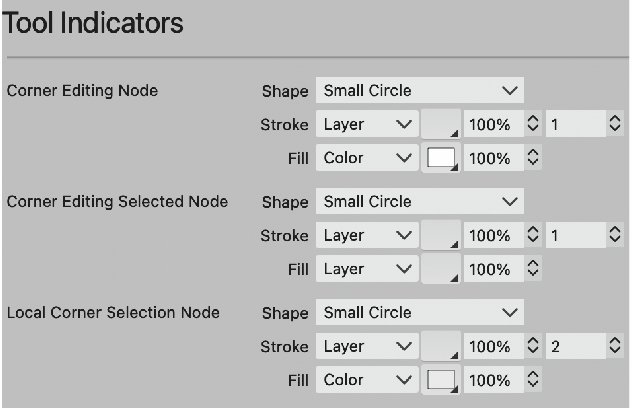Click Local Corner Selection Node fill opacity field
632x408 pixels.
click(x=494, y=380)
